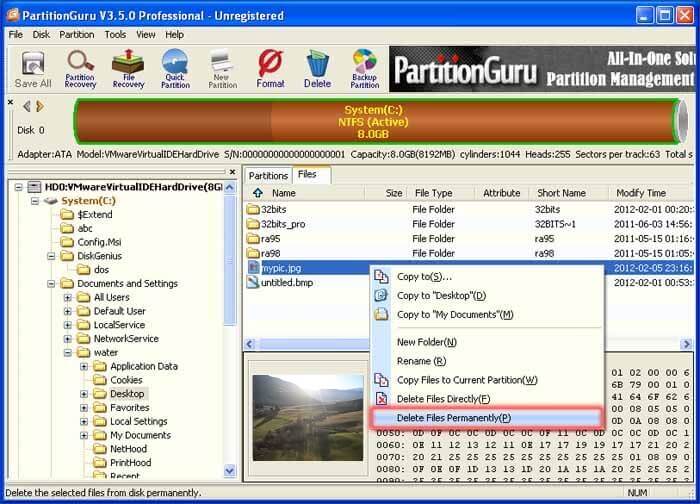Screen dimensions: 700x504
Task: Click the untitled.bmp file icon
Action: 253,282
